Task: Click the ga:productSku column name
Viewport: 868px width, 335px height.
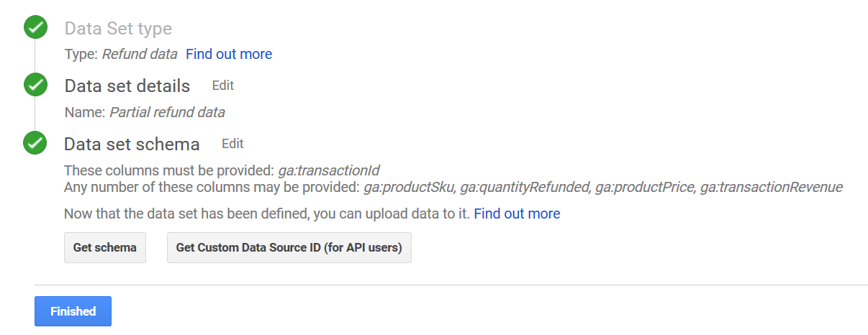Action: [x=409, y=188]
